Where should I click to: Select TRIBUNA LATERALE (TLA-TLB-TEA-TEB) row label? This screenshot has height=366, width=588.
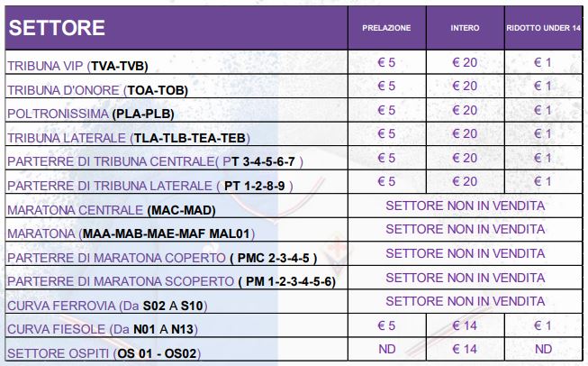[x=127, y=138]
